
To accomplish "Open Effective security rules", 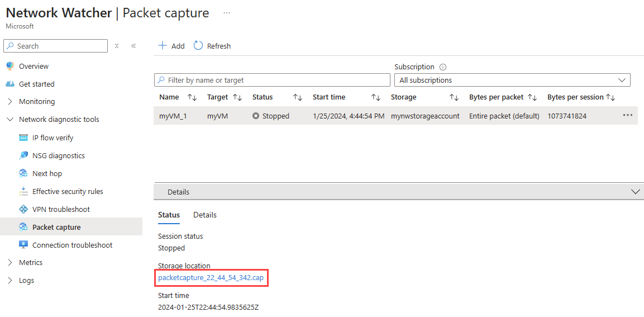I will click(x=68, y=192).
